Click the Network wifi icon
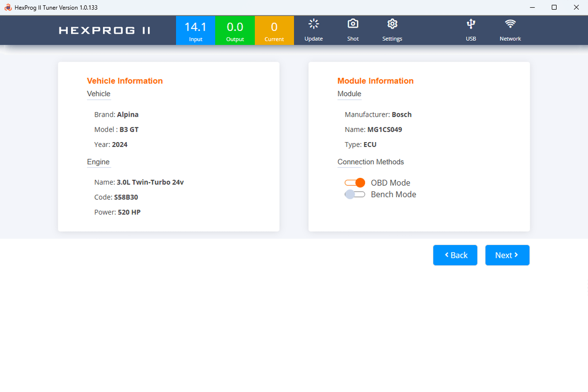The image size is (588, 392). coord(510,24)
